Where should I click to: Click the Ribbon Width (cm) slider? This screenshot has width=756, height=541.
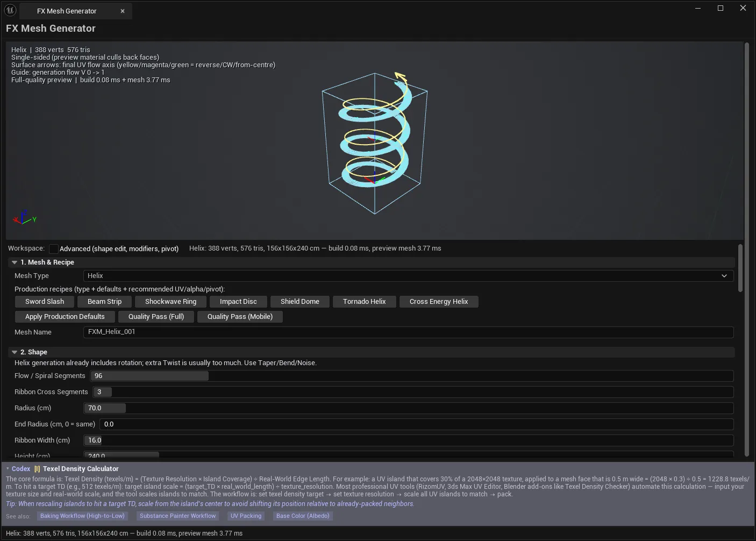pyautogui.click(x=408, y=440)
